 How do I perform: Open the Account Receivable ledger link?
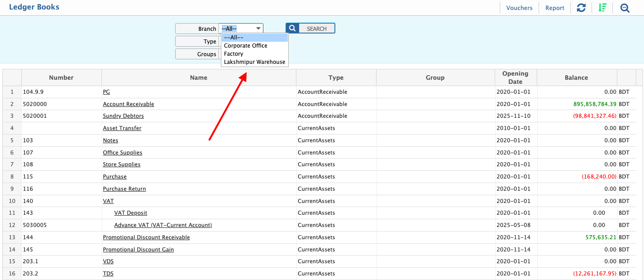coord(129,104)
